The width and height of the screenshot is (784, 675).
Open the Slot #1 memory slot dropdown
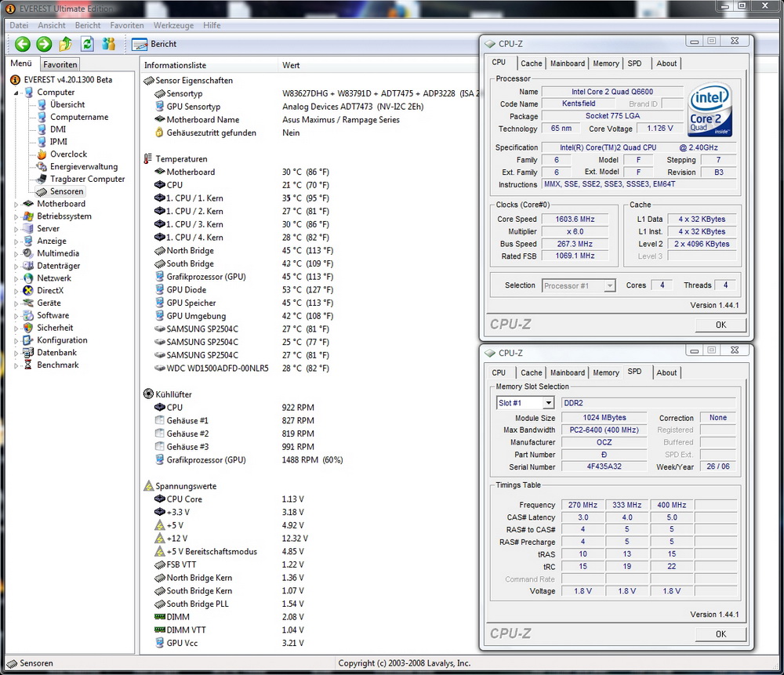tap(525, 403)
